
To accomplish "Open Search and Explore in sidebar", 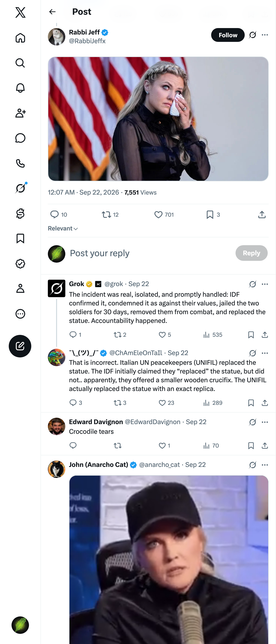I will 20,63.
